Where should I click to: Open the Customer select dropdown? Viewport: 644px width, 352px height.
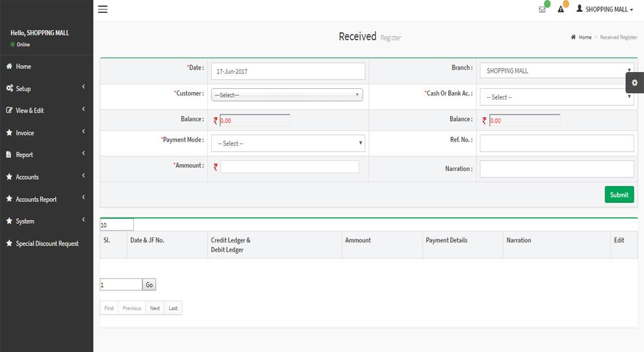point(287,95)
